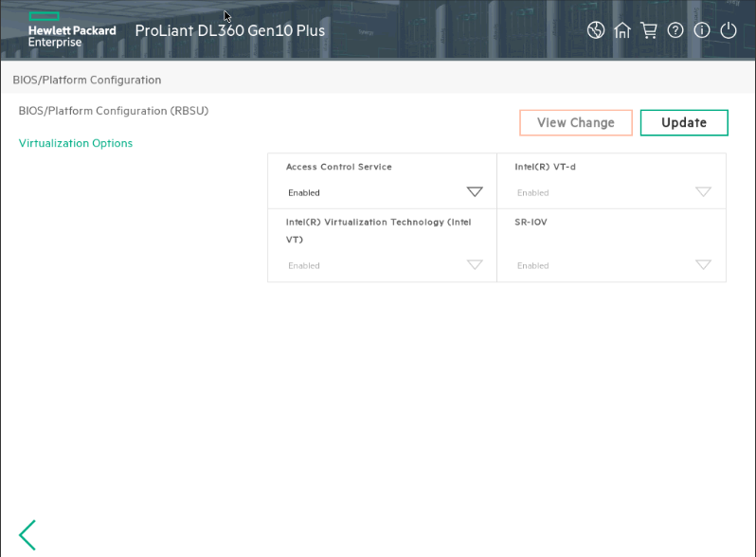The image size is (756, 557).
Task: Open the Intel(R) VT-d dropdown
Action: pos(613,192)
